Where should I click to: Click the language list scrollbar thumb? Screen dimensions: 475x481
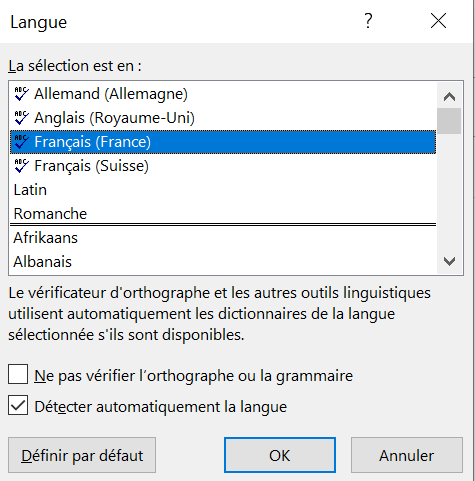(449, 121)
